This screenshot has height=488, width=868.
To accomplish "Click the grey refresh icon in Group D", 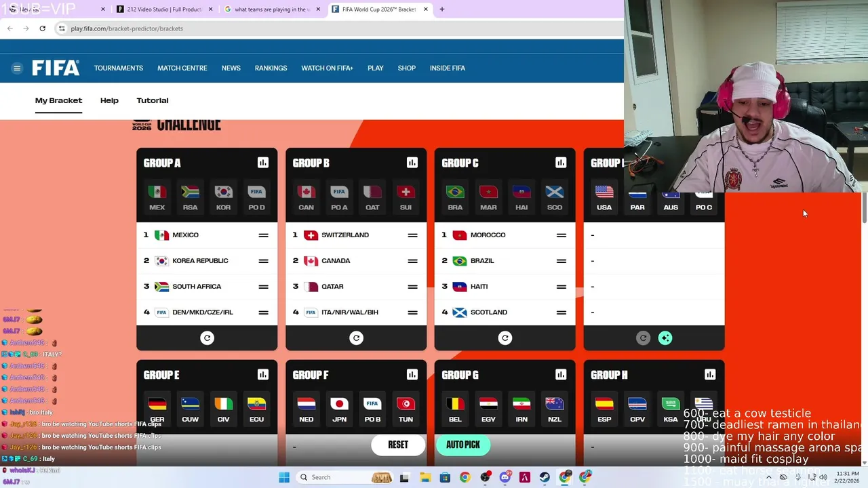I will (x=643, y=338).
